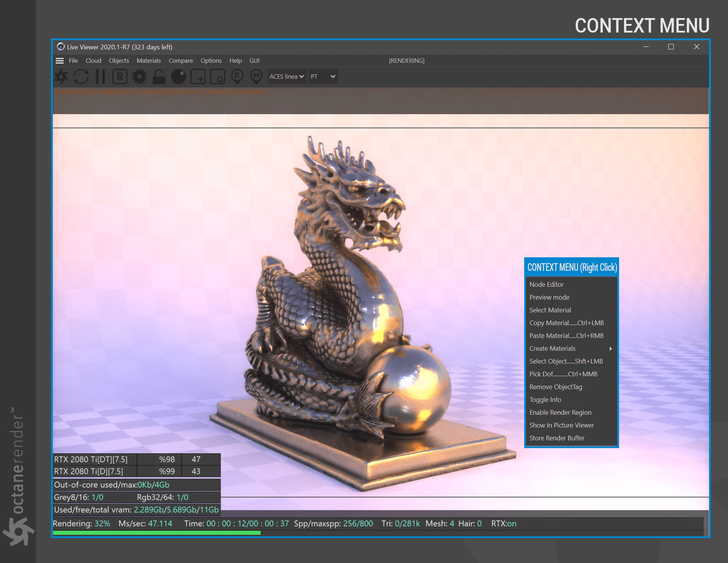
Task: Expand the Create Materials submenu arrow
Action: click(x=611, y=349)
